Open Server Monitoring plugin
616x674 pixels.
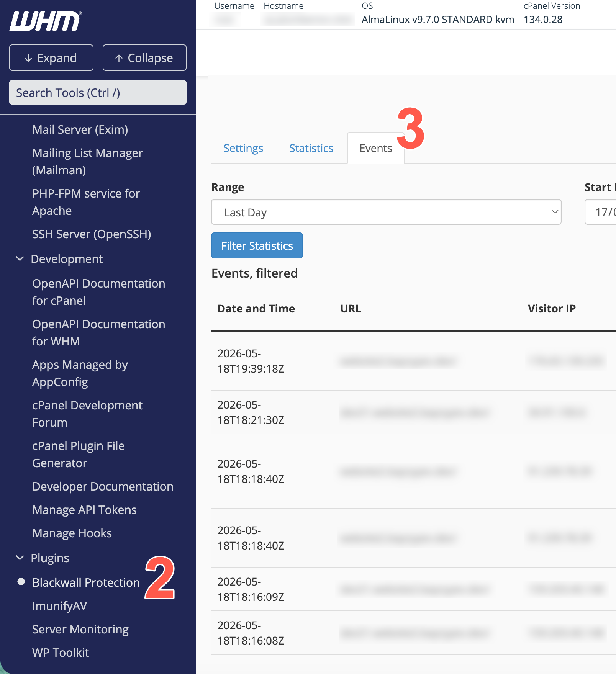coord(80,629)
